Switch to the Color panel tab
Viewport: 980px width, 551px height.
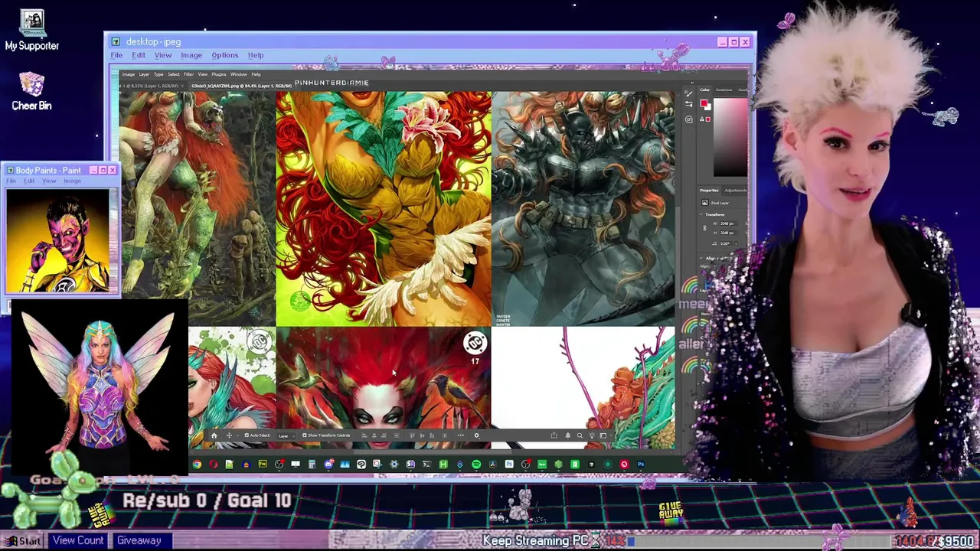[705, 90]
